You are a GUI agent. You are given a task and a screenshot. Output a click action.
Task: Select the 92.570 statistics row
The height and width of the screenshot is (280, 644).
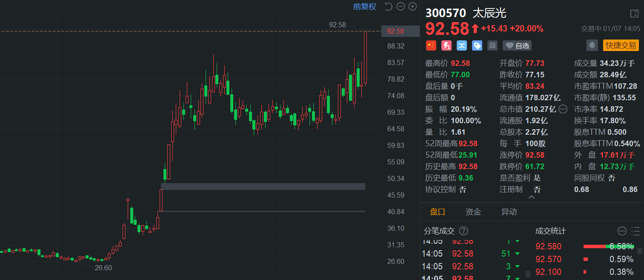(x=584, y=259)
